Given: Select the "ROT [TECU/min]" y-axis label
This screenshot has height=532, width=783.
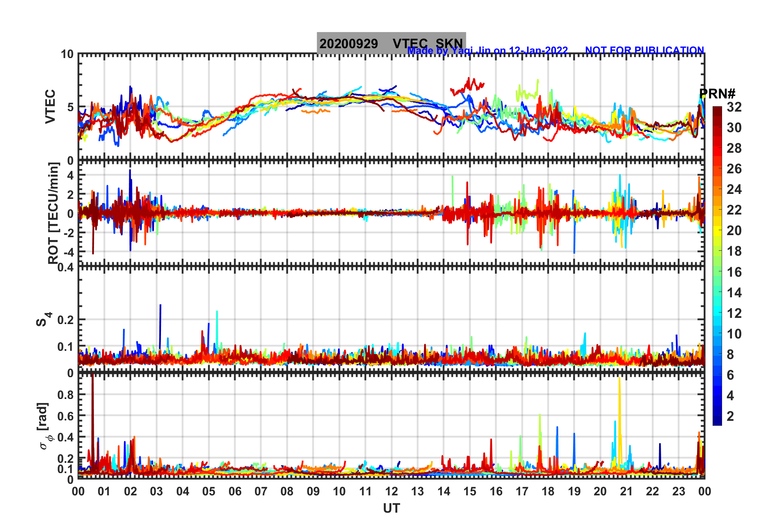Looking at the screenshot, I should (54, 213).
